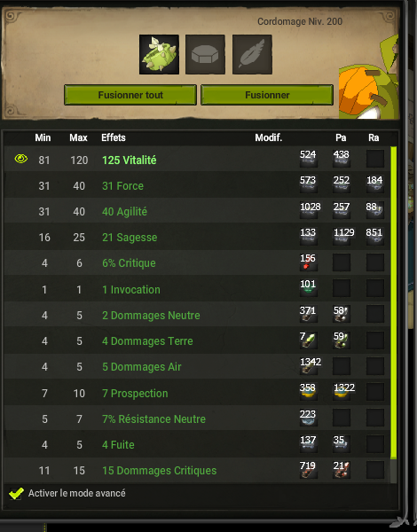Select the green spiked item slot

tap(159, 54)
